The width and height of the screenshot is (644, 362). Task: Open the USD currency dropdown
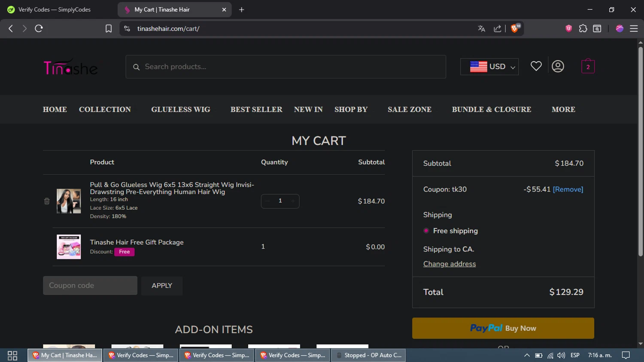pyautogui.click(x=489, y=67)
